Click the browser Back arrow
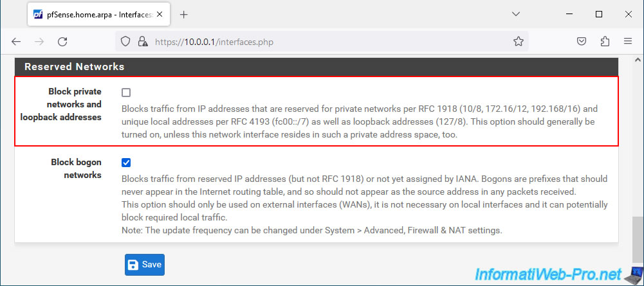This screenshot has height=286, width=644. pos(16,41)
